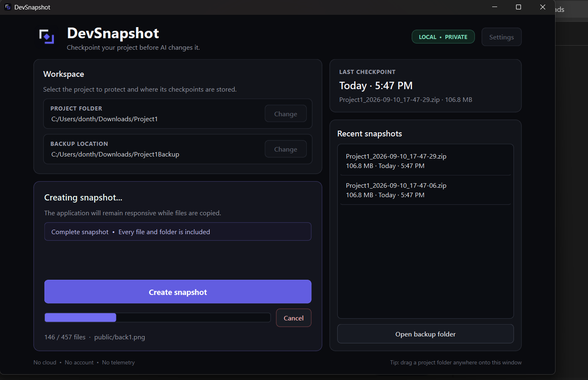Minimize the DevSnapshot window
588x380 pixels.
495,7
